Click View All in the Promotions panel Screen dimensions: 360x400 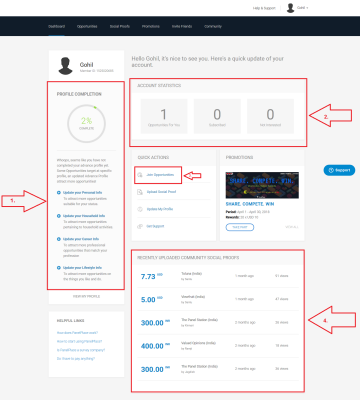coord(292,227)
